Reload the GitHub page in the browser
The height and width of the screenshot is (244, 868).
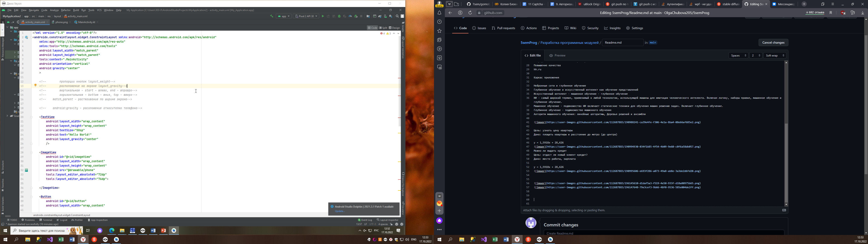pyautogui.click(x=470, y=13)
